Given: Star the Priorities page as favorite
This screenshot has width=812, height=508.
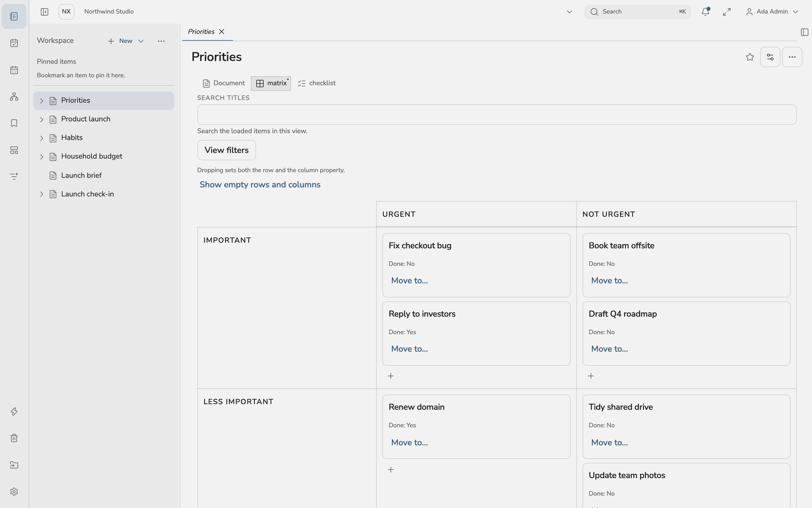Looking at the screenshot, I should pyautogui.click(x=750, y=57).
